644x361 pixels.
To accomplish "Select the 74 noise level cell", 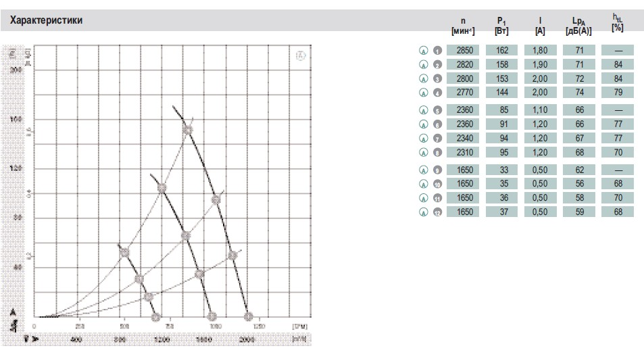I will pos(578,93).
